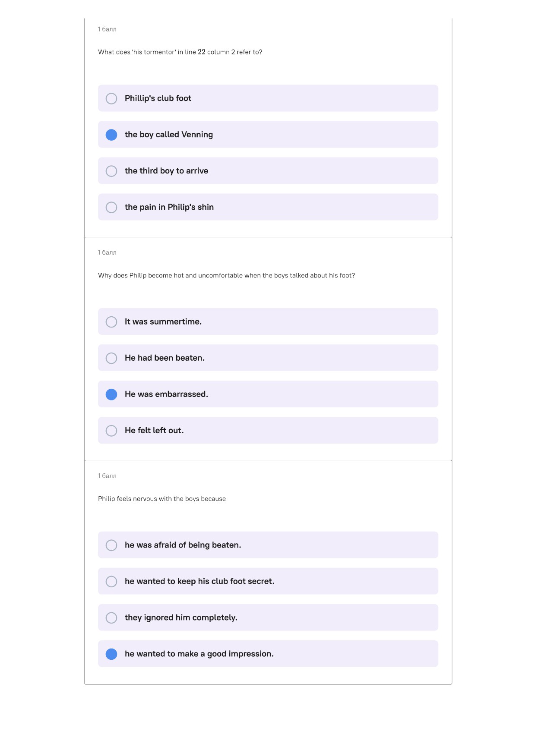The height and width of the screenshot is (756, 535).
Task: Click "Philip feels nervous with the boys because" text
Action: [162, 499]
